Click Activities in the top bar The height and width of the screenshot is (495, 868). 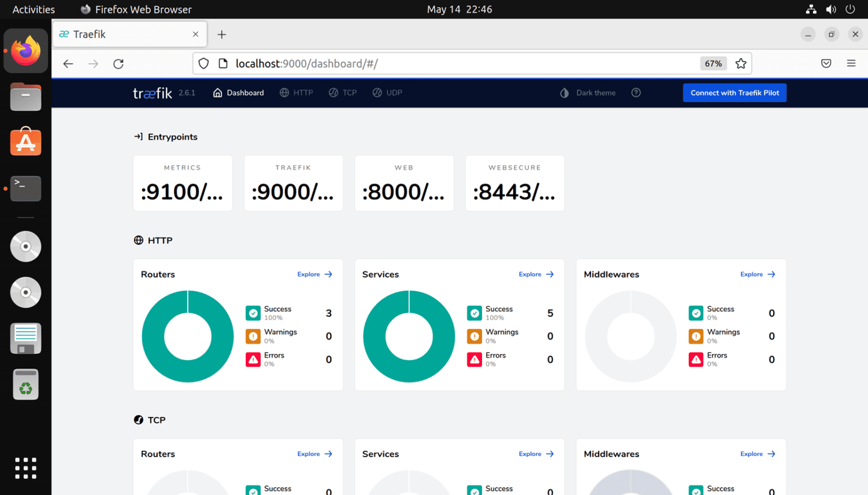coord(33,9)
